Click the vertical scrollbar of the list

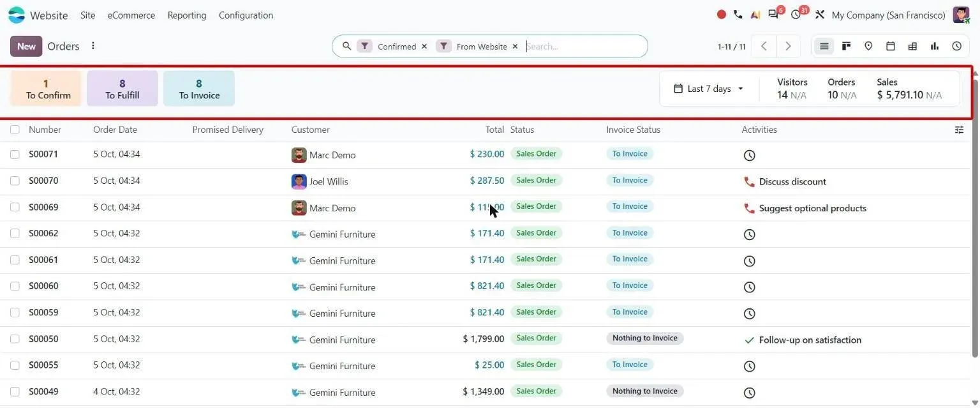975,217
